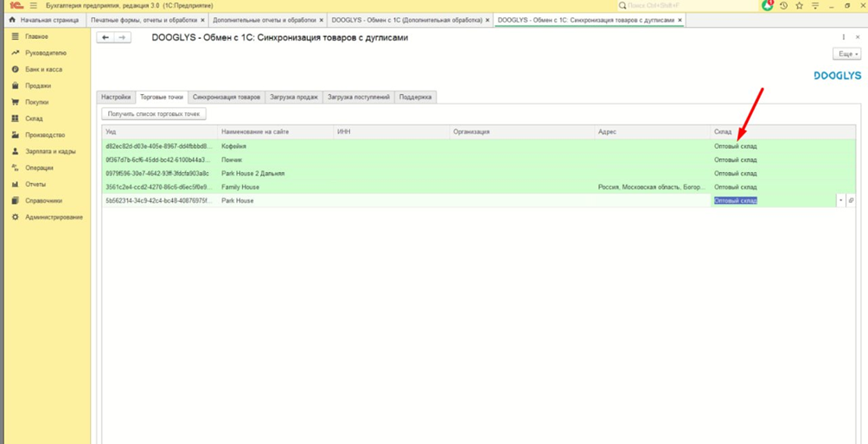Close the form with the X below title bar
Image resolution: width=868 pixels, height=444 pixels.
click(x=858, y=37)
